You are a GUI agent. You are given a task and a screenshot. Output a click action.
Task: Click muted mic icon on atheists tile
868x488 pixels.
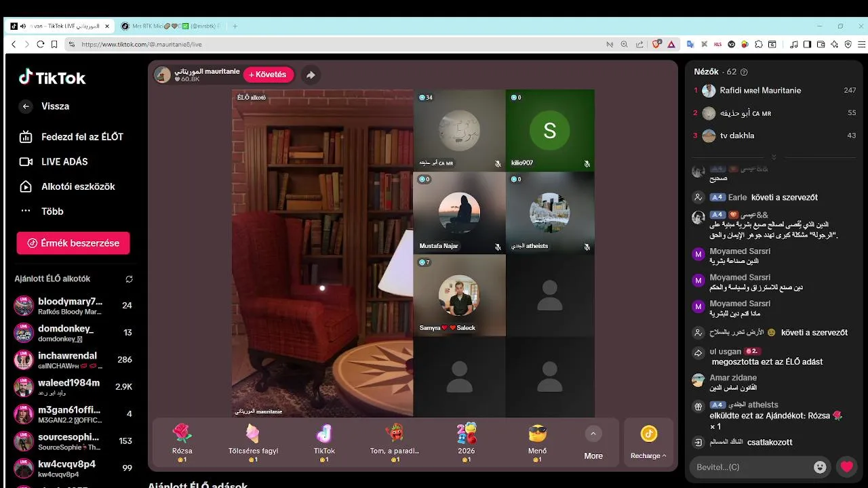(x=587, y=247)
